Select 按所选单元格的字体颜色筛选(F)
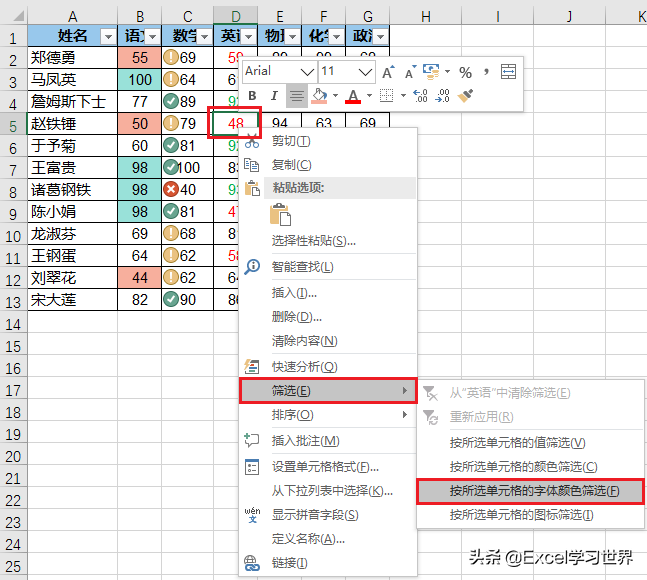This screenshot has width=647, height=580. (x=531, y=491)
